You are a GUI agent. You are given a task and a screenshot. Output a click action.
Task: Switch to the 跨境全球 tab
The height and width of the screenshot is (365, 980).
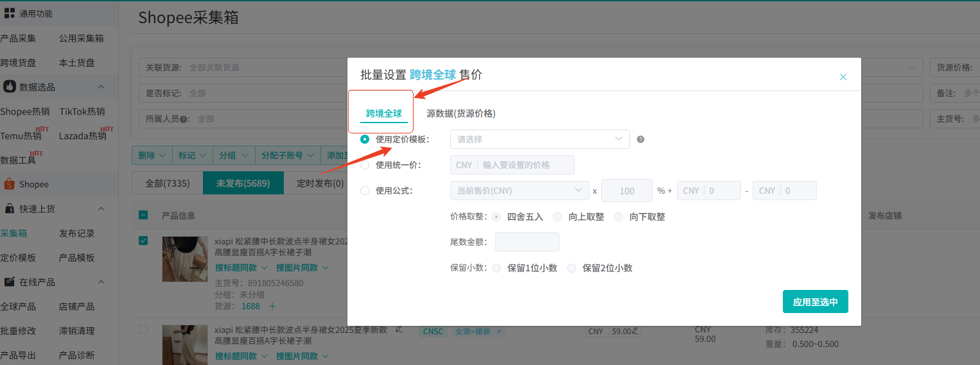click(384, 114)
